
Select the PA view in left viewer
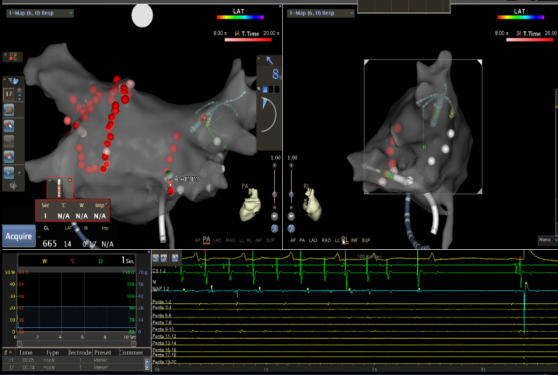(206, 240)
